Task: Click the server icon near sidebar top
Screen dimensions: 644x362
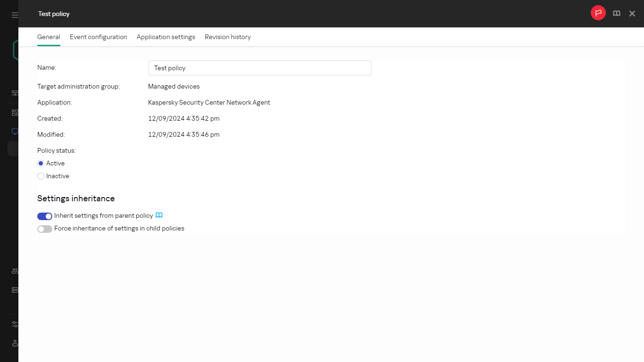Action: tap(15, 93)
